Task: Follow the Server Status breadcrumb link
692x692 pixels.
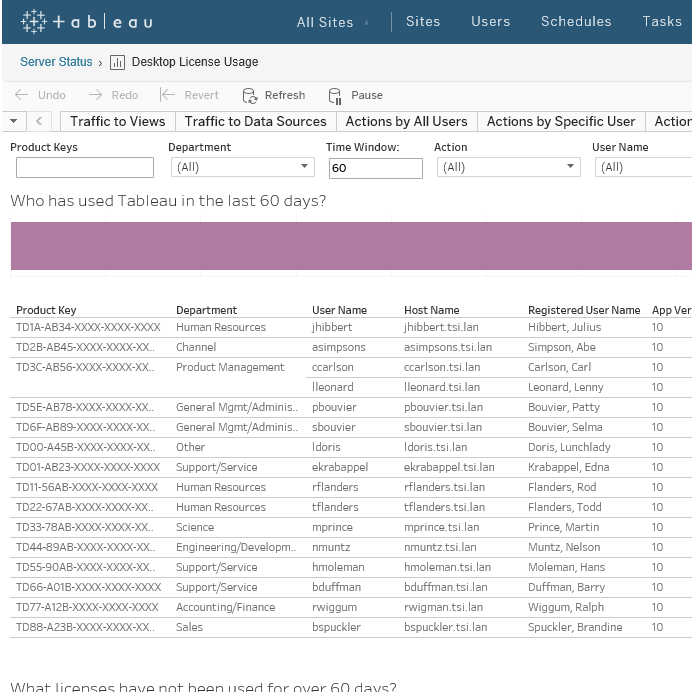Action: [56, 62]
